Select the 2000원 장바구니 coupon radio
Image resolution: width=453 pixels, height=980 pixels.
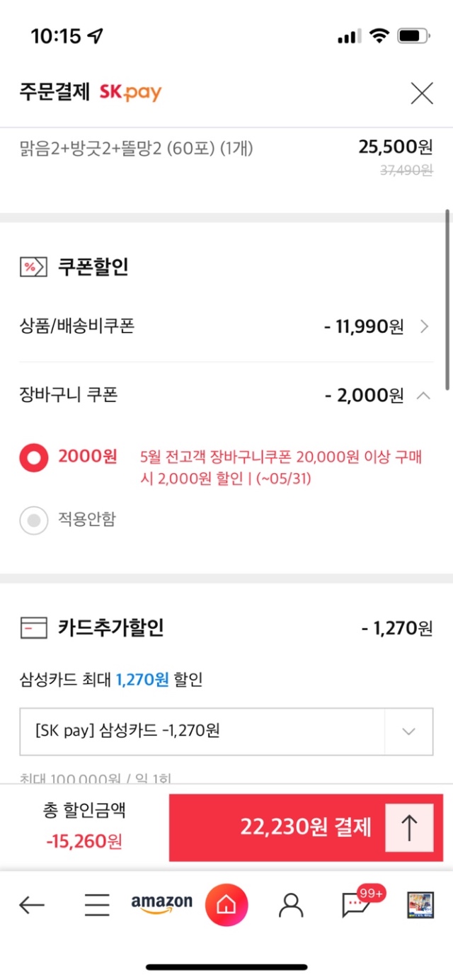tap(34, 457)
